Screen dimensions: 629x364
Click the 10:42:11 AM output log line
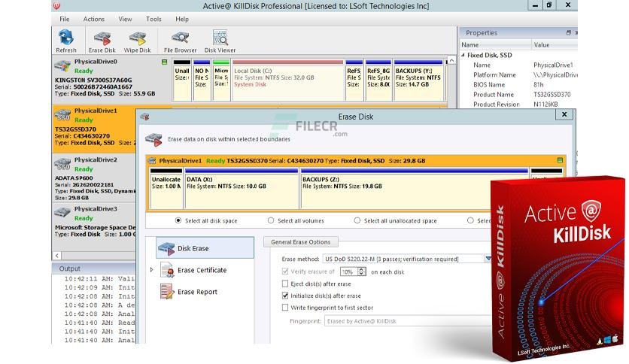tap(99, 278)
